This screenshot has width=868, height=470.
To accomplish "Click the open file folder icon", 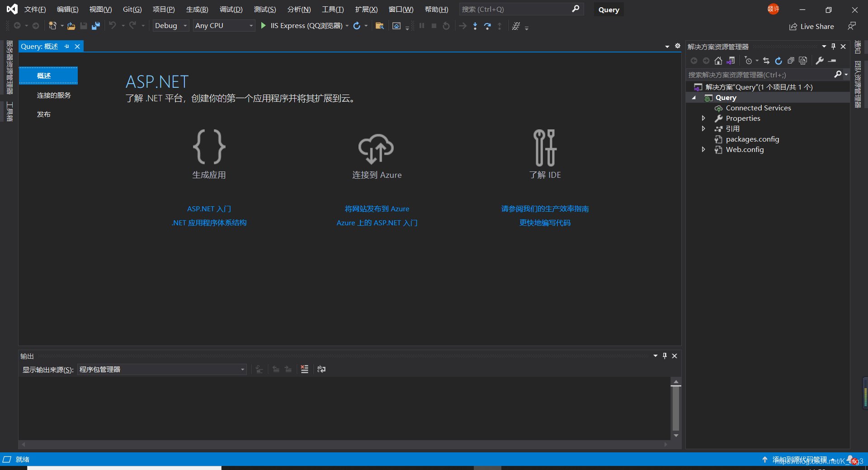I will [x=71, y=26].
